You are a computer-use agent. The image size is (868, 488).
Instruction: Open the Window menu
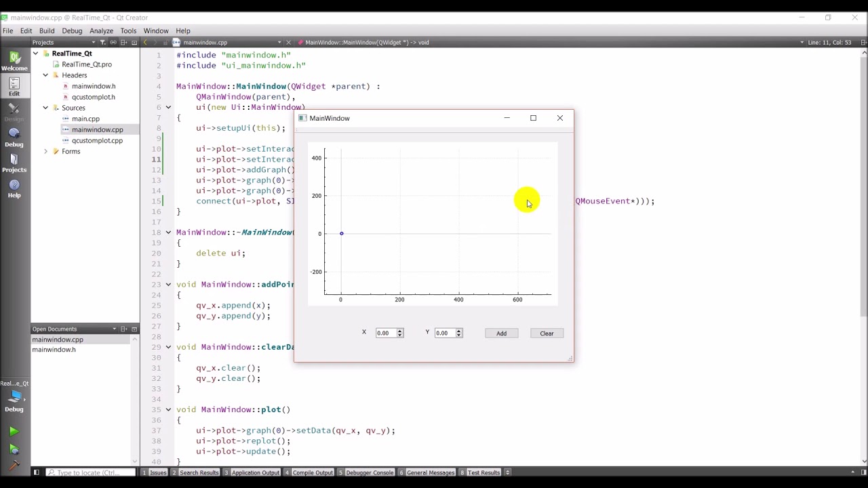pyautogui.click(x=156, y=30)
